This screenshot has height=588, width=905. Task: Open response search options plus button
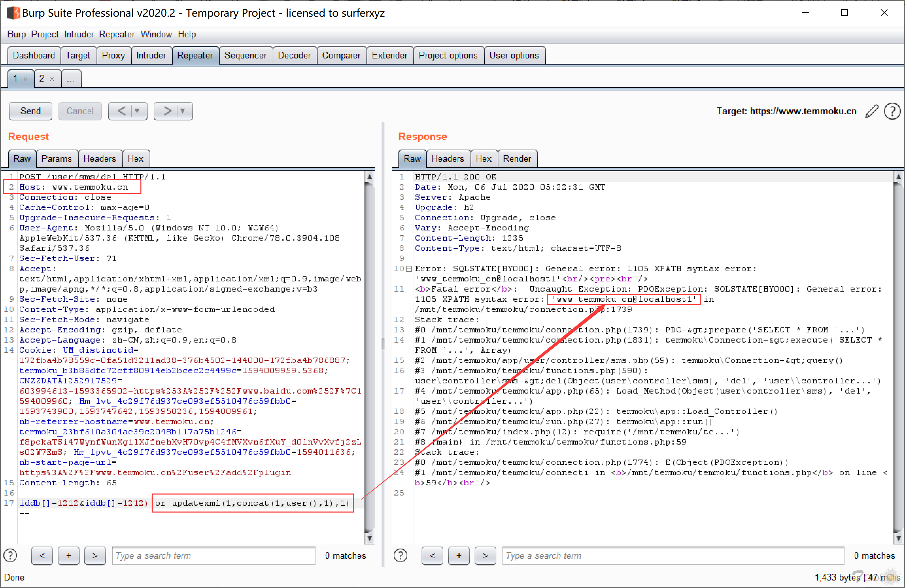(x=459, y=555)
